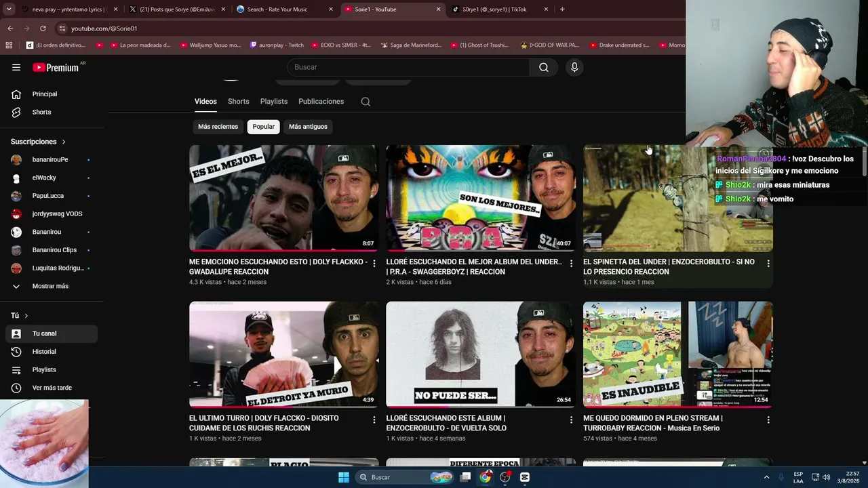This screenshot has width=868, height=488.
Task: Select the Más recientes filter chip
Action: point(218,127)
